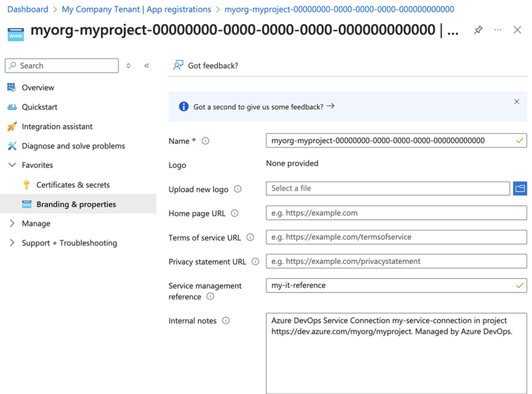Click the info icon beside Service management reference

click(x=210, y=297)
